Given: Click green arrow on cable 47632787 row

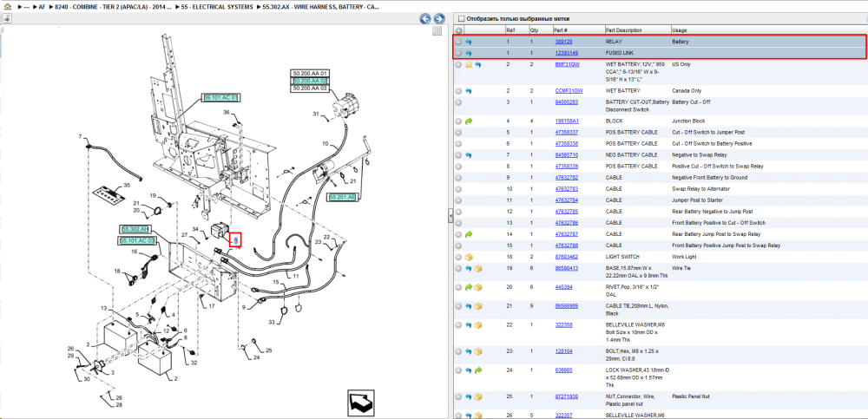Looking at the screenshot, I should 469,234.
